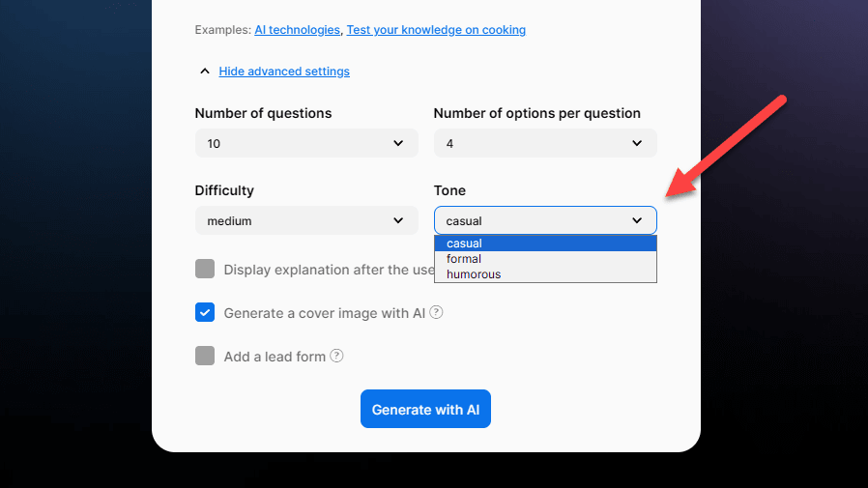This screenshot has width=868, height=488.
Task: Click the chevron arrow in the Tone field
Action: [x=637, y=220]
